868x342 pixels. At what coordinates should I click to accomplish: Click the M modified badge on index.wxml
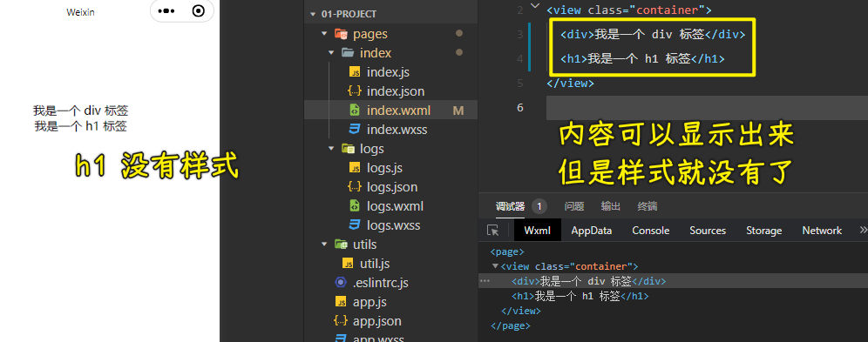[x=458, y=111]
